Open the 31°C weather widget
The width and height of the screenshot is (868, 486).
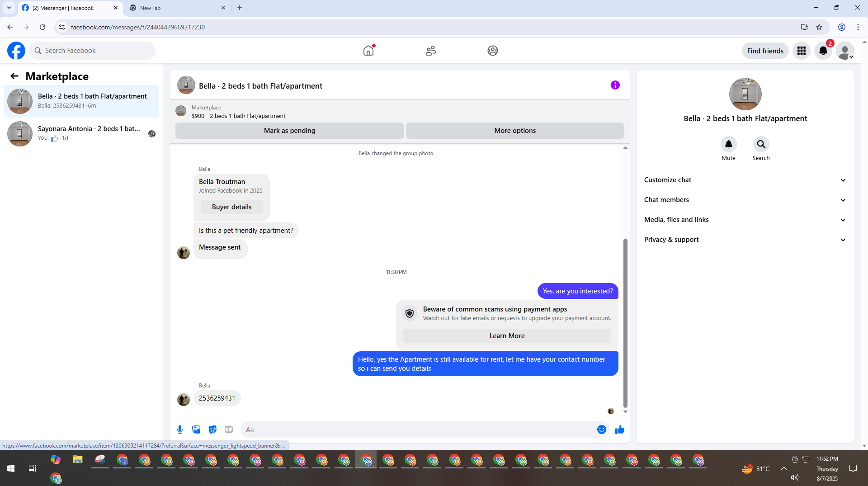[755, 468]
